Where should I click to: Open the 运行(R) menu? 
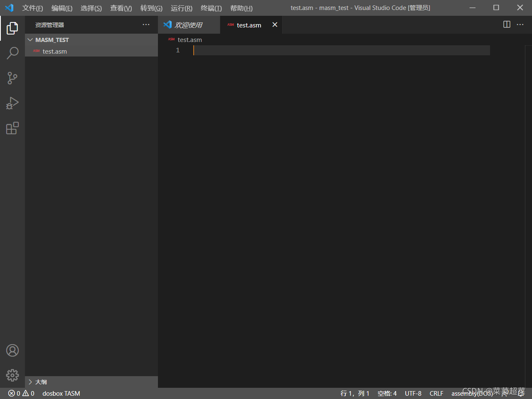pos(182,8)
